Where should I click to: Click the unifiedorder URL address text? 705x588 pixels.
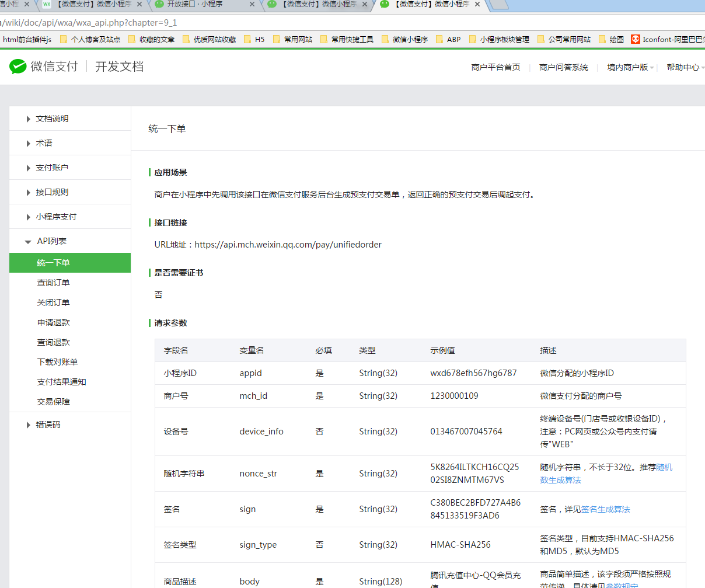[288, 245]
